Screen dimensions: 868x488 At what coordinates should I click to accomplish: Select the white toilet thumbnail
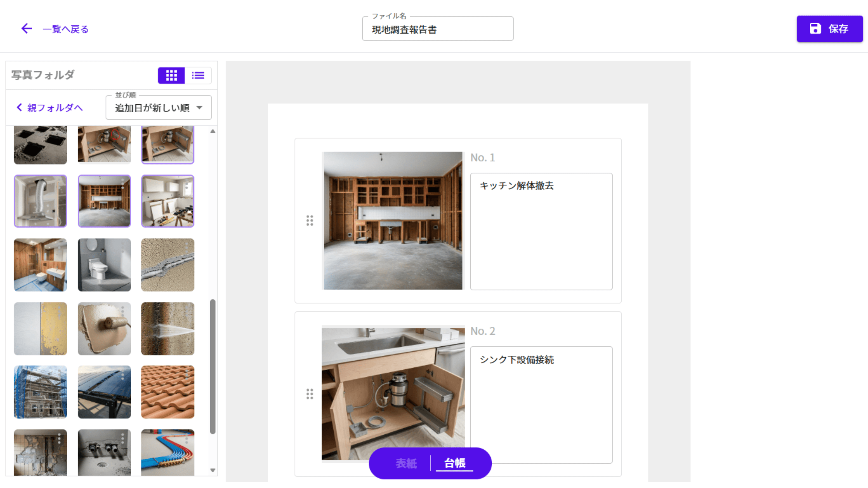click(x=104, y=265)
